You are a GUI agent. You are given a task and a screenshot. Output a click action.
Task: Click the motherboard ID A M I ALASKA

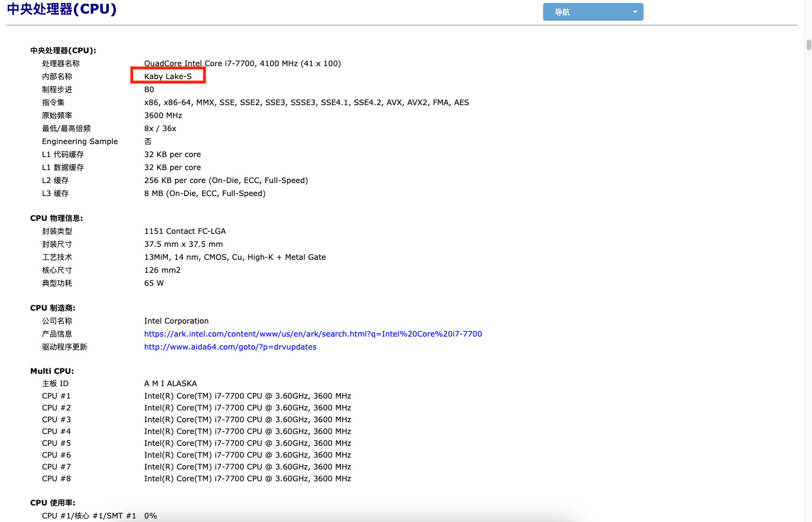[x=170, y=383]
